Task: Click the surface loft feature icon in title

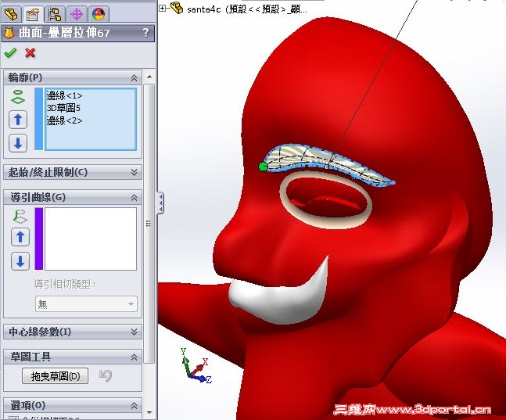Action: coord(9,33)
